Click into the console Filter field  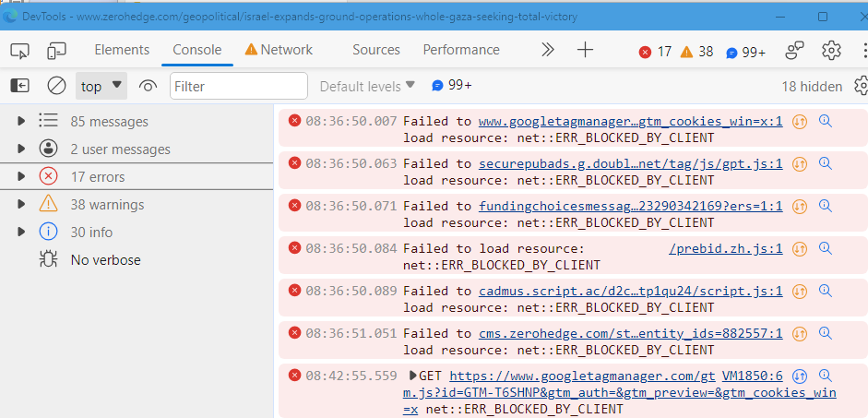coord(239,87)
